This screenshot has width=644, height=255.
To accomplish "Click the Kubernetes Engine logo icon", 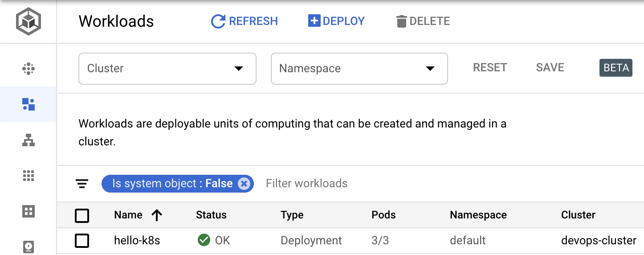I will pos(29,21).
